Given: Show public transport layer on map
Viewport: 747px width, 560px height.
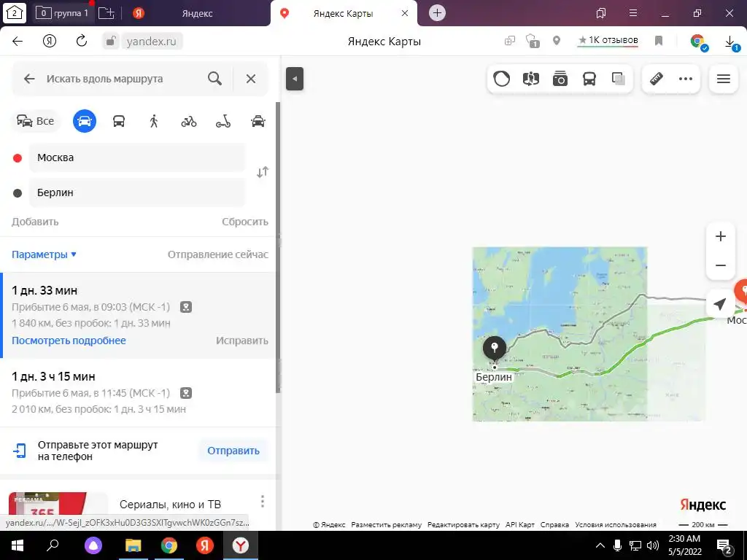Looking at the screenshot, I should [x=589, y=79].
